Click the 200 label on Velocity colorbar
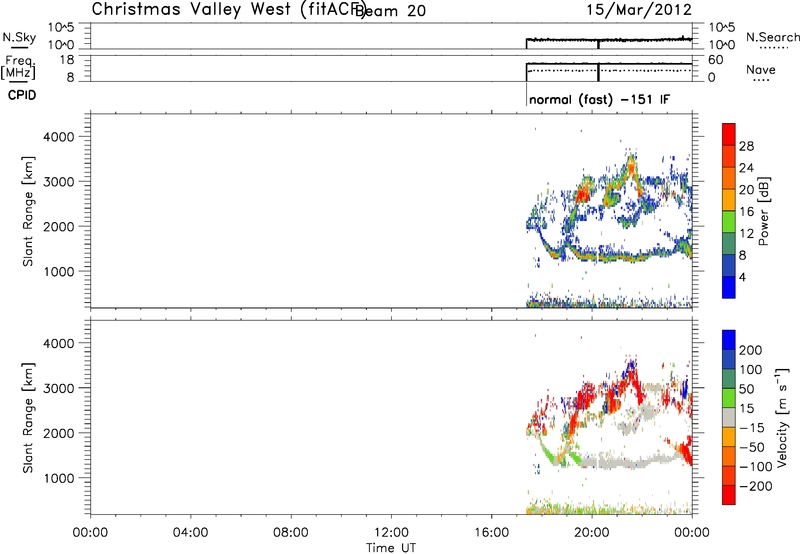 [x=750, y=350]
